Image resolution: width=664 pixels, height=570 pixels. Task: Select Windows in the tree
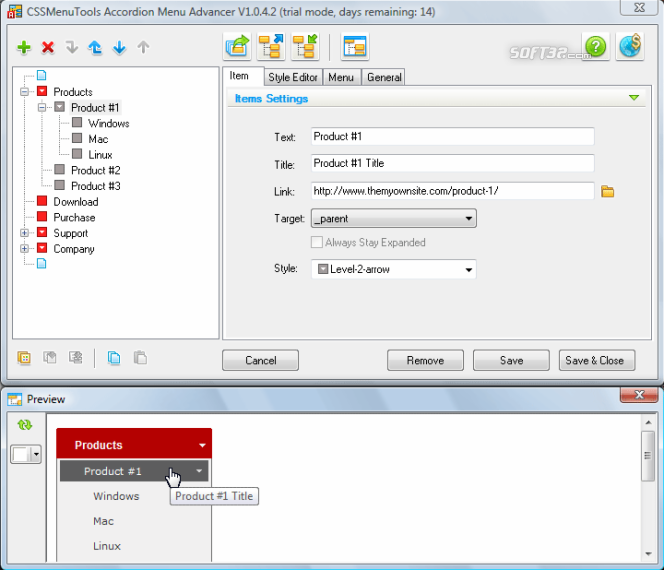109,123
